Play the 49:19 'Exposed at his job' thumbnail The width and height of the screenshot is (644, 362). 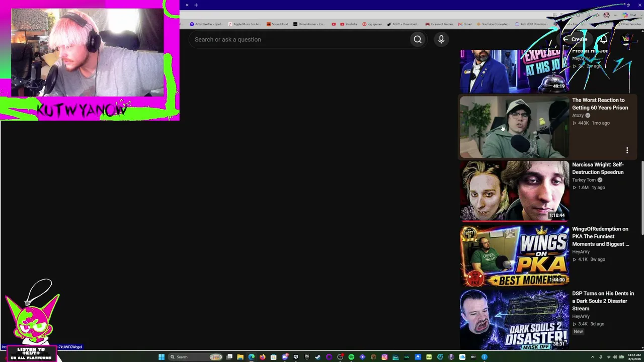pyautogui.click(x=514, y=71)
